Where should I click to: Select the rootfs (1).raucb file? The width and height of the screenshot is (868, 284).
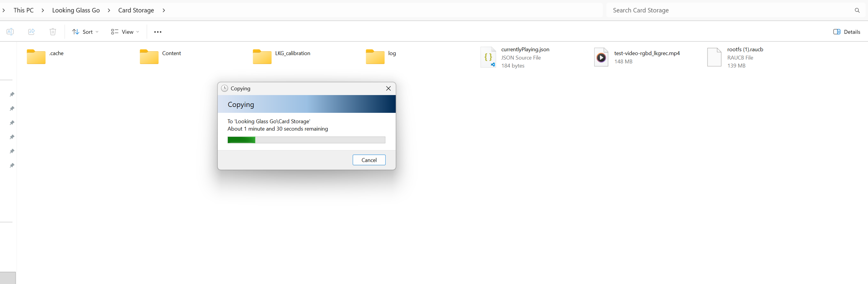click(x=714, y=57)
